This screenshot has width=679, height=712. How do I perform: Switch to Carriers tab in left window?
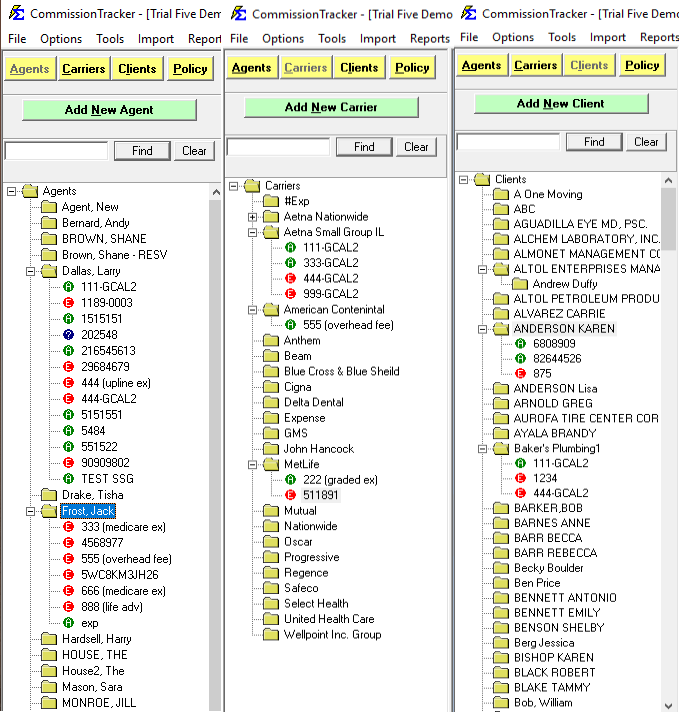point(84,69)
